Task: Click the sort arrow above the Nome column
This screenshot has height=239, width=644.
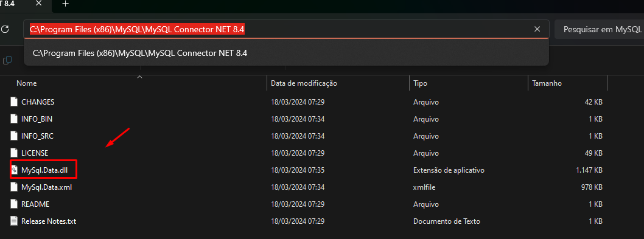Action: [139, 77]
